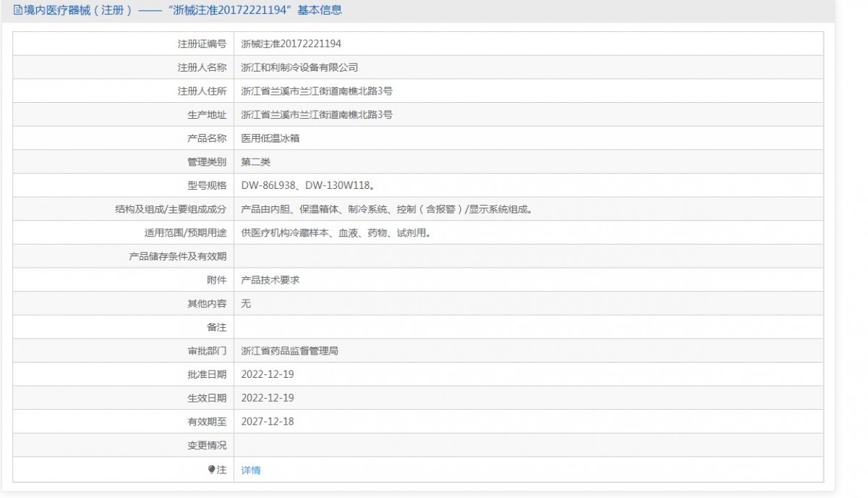
Task: Click the 适用范围/预期用途 label
Action: click(185, 233)
